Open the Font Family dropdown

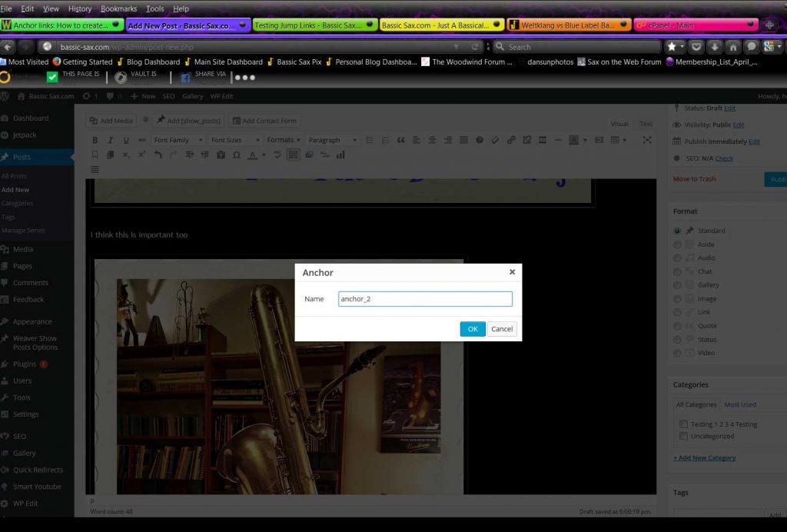point(178,140)
